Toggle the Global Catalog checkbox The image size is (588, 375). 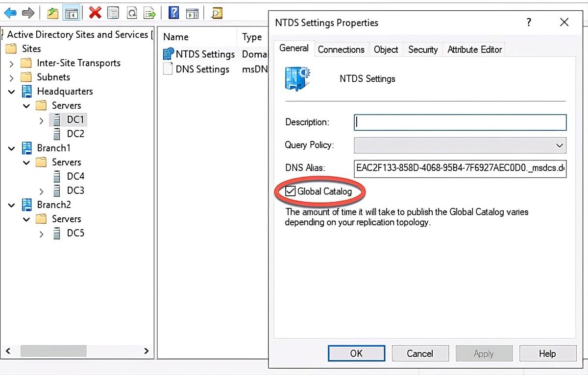click(x=290, y=191)
